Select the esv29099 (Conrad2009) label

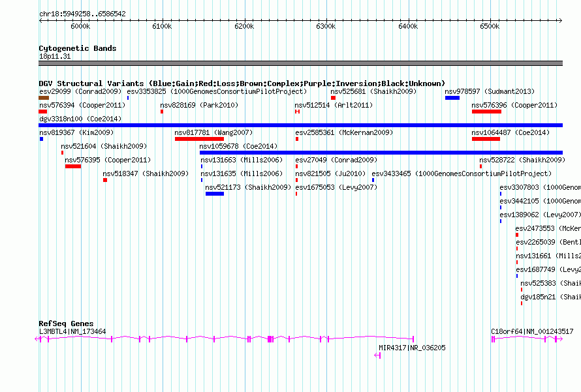coord(80,91)
